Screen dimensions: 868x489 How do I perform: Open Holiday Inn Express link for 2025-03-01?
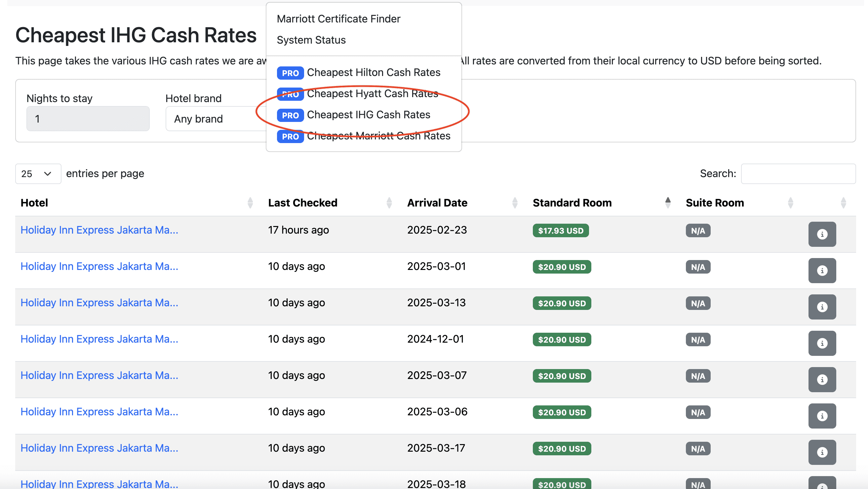pos(99,266)
